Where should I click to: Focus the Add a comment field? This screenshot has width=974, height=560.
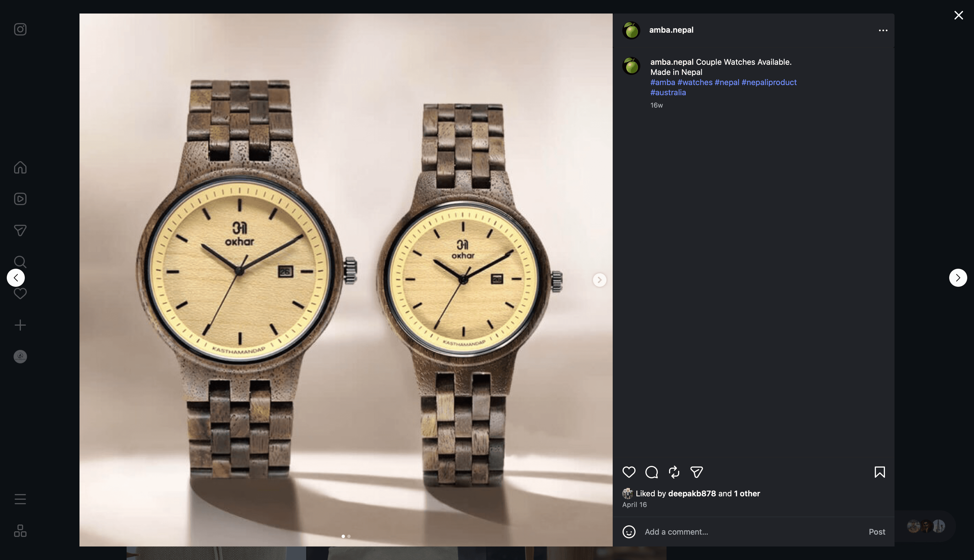[752, 532]
